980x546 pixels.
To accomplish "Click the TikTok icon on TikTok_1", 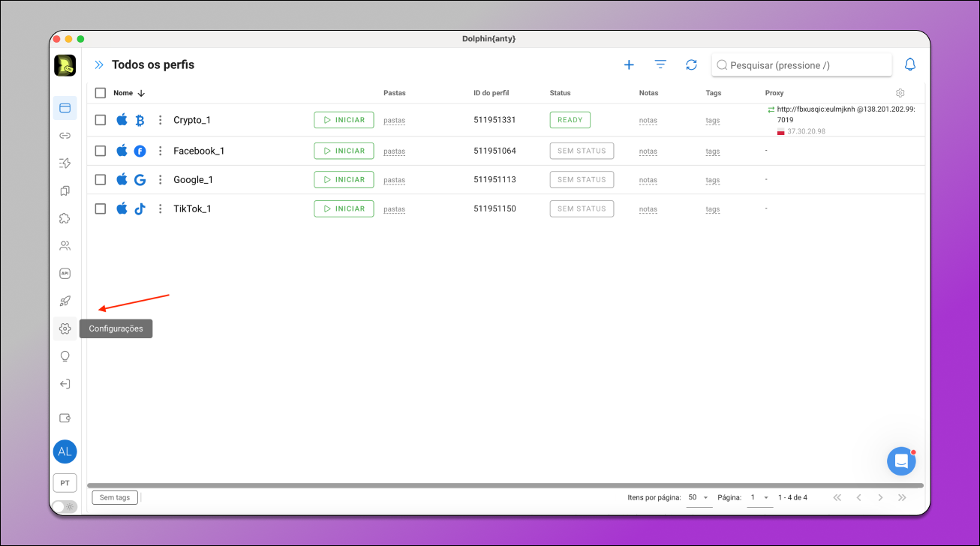I will [140, 209].
